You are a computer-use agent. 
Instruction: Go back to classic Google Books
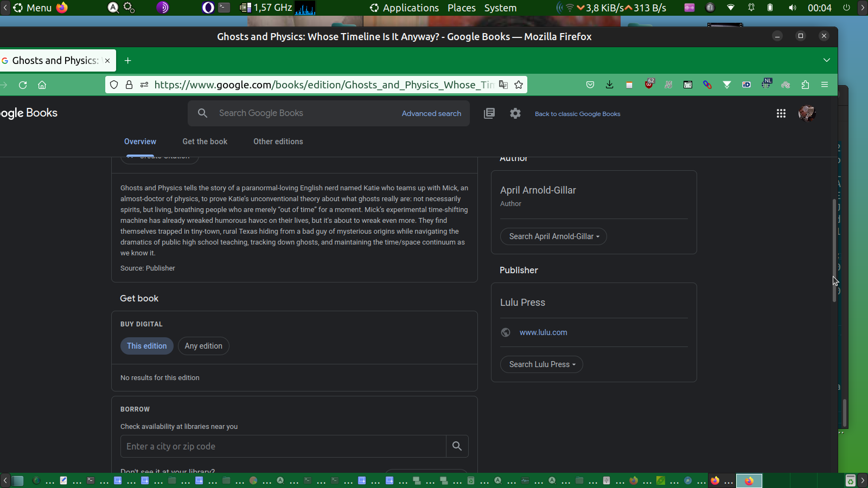(578, 114)
